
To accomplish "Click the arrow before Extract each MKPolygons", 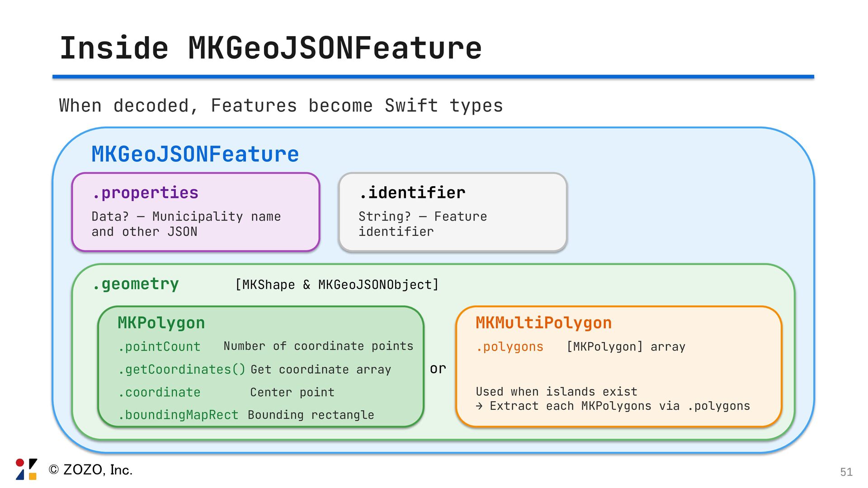I will [479, 406].
